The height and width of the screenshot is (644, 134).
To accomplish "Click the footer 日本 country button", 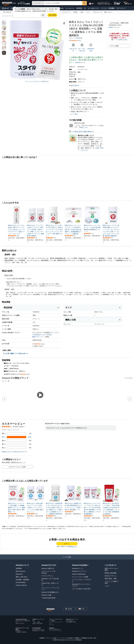I will click(82, 609).
